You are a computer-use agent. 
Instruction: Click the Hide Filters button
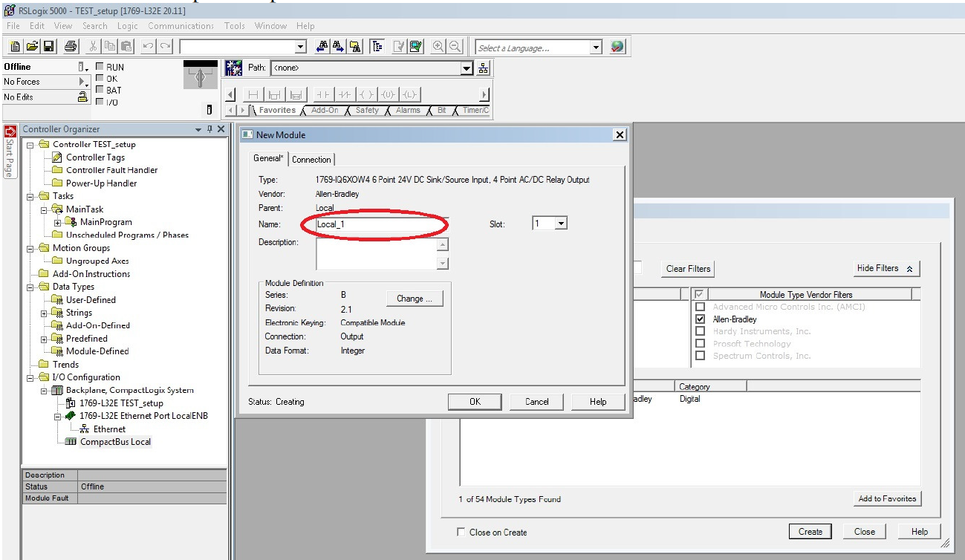pyautogui.click(x=887, y=269)
